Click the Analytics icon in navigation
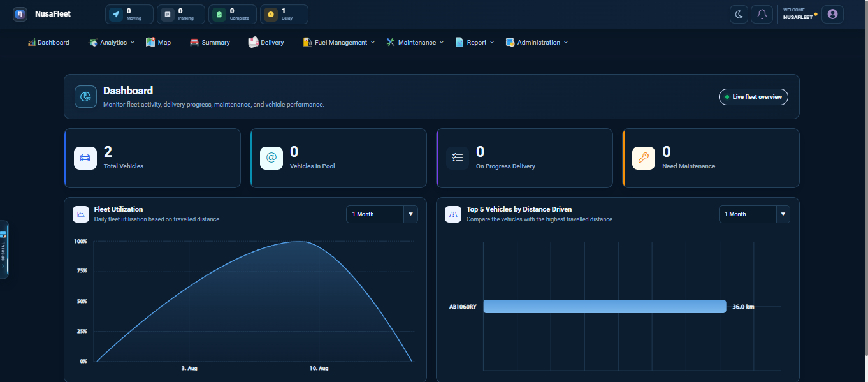The height and width of the screenshot is (382, 868). click(93, 42)
